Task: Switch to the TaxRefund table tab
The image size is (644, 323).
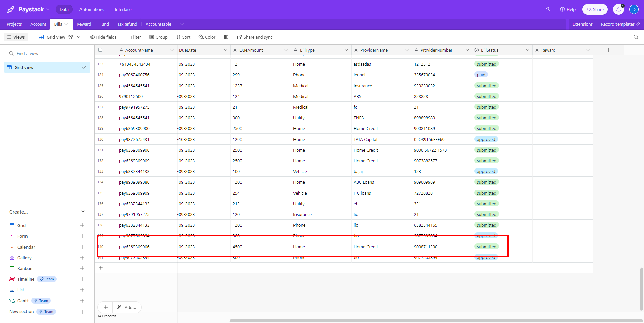Action: 127,24
